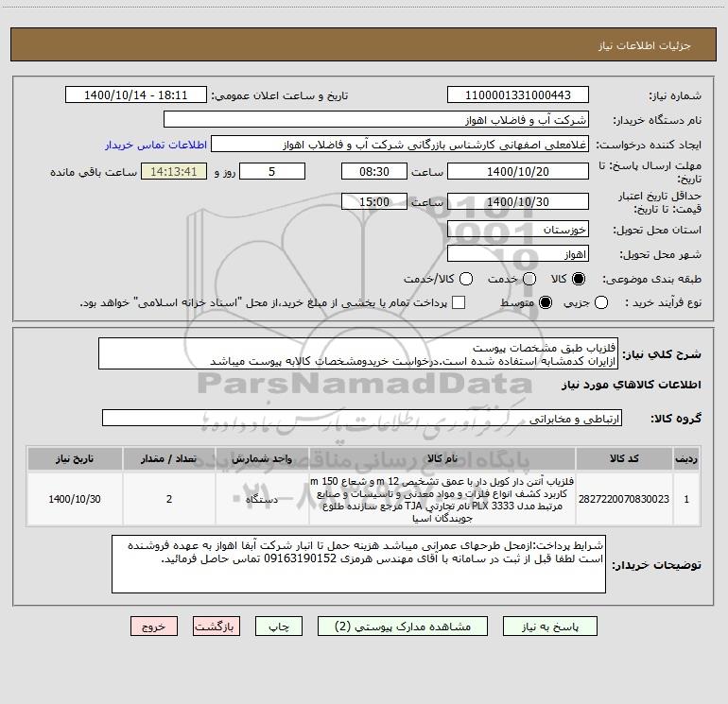This screenshot has width=728, height=704.
Task: Click the شماره نیاز field 1100001331000443
Action: coord(518,94)
